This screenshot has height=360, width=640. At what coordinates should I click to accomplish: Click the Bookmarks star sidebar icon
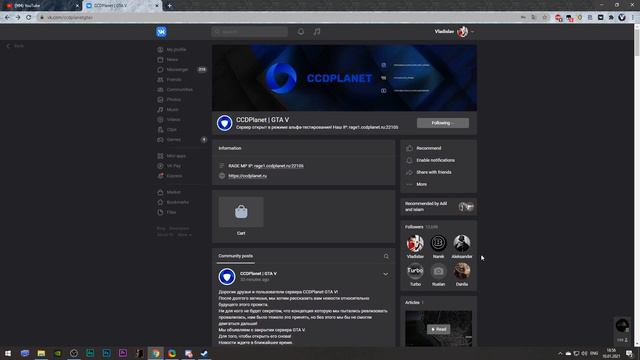pyautogui.click(x=160, y=202)
